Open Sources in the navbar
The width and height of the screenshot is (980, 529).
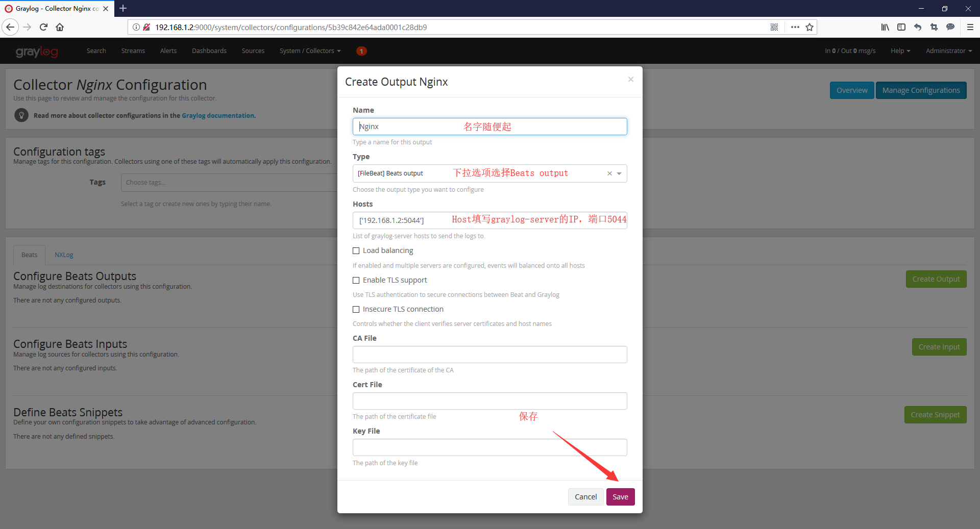coord(253,51)
